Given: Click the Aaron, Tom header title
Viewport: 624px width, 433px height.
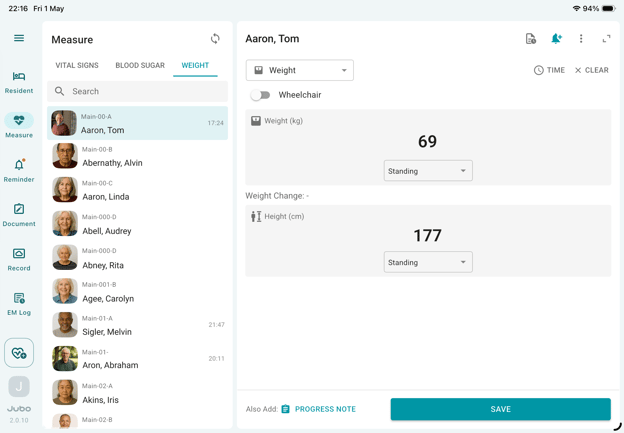Looking at the screenshot, I should coord(272,39).
